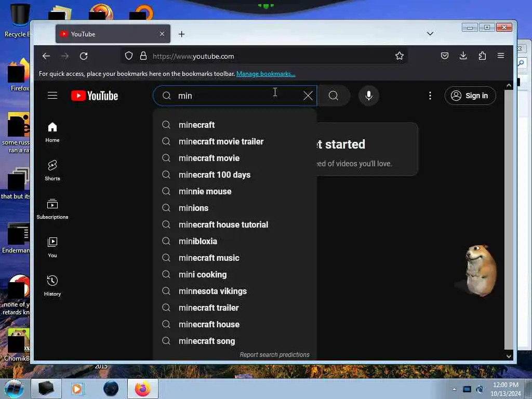The height and width of the screenshot is (399, 532).
Task: Click the Firefox back arrow
Action: click(x=46, y=56)
